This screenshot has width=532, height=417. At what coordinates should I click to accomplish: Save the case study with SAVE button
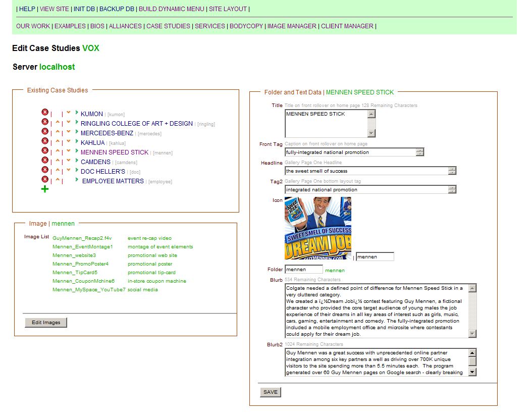[x=271, y=392]
